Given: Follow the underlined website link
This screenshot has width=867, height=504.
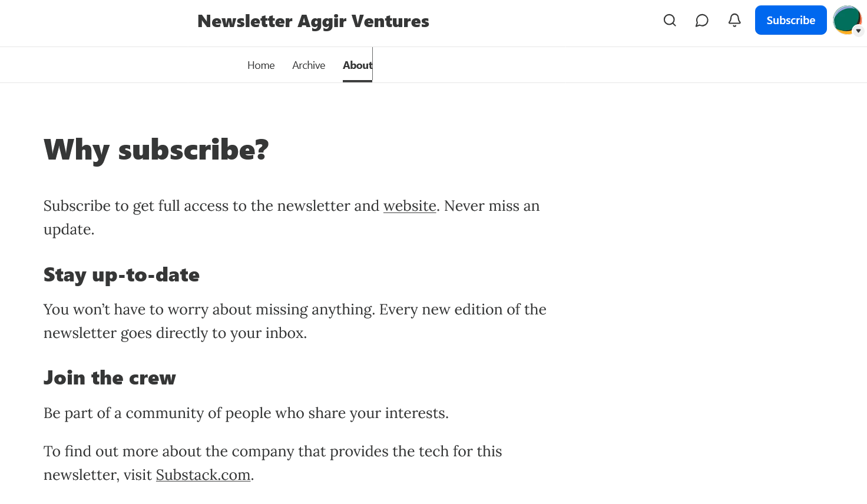Looking at the screenshot, I should (x=410, y=206).
